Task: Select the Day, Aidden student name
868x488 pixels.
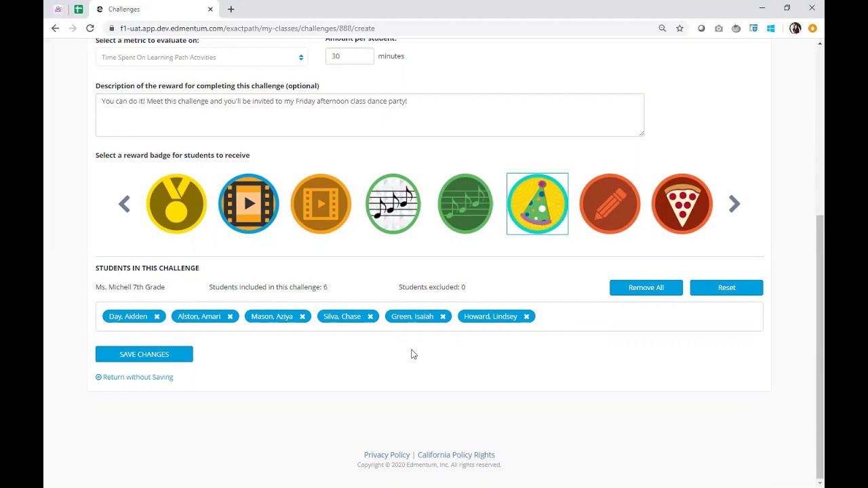Action: 128,317
